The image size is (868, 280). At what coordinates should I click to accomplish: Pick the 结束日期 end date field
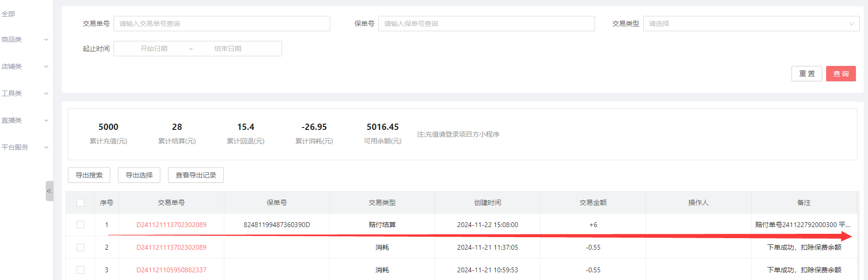click(228, 49)
